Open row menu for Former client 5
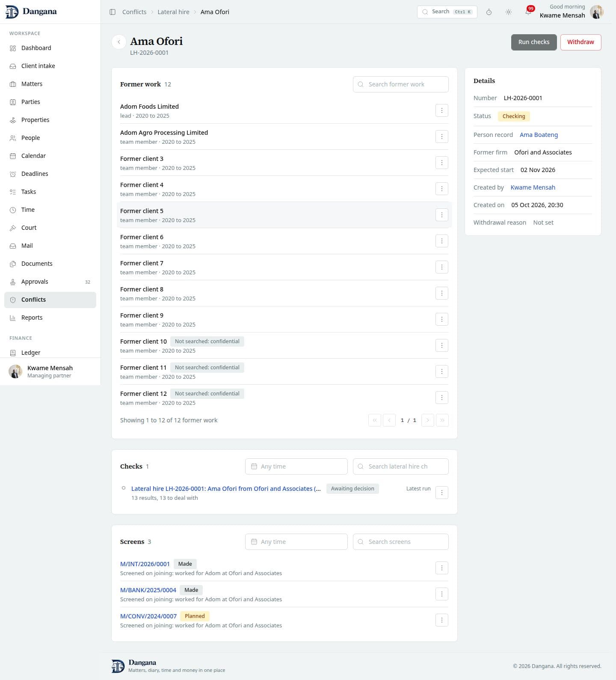The image size is (616, 680). coord(442,215)
